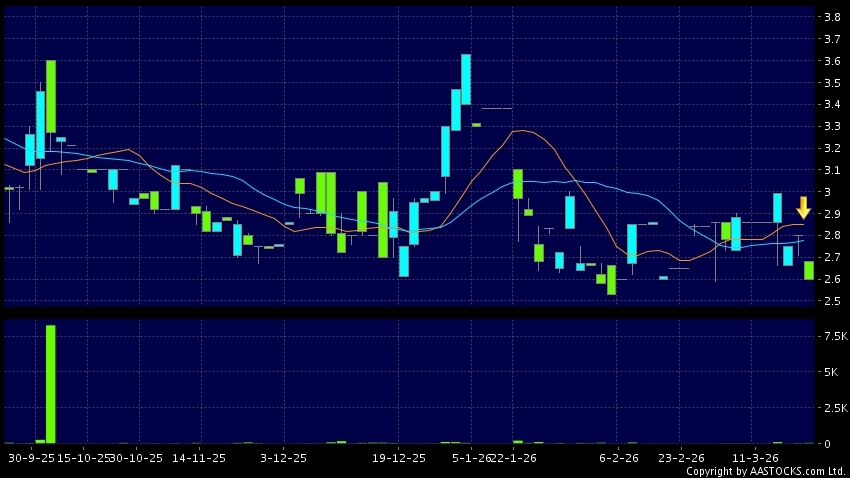
Task: Click the tallest green volume bar
Action: (x=50, y=384)
